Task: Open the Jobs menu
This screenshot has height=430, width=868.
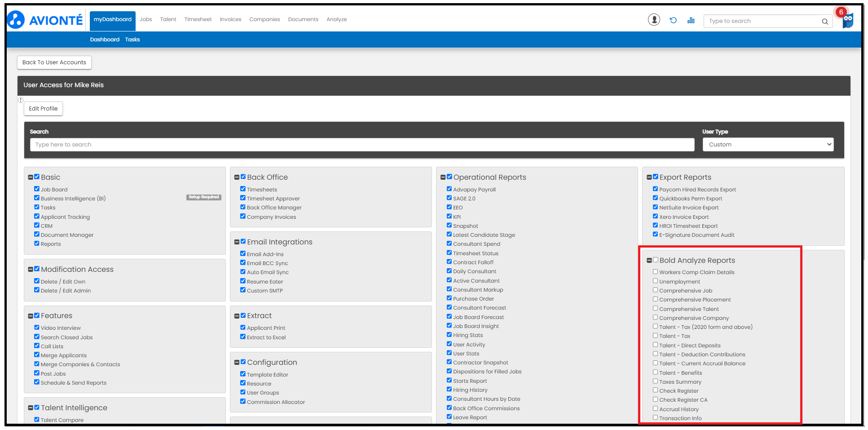Action: click(x=145, y=19)
